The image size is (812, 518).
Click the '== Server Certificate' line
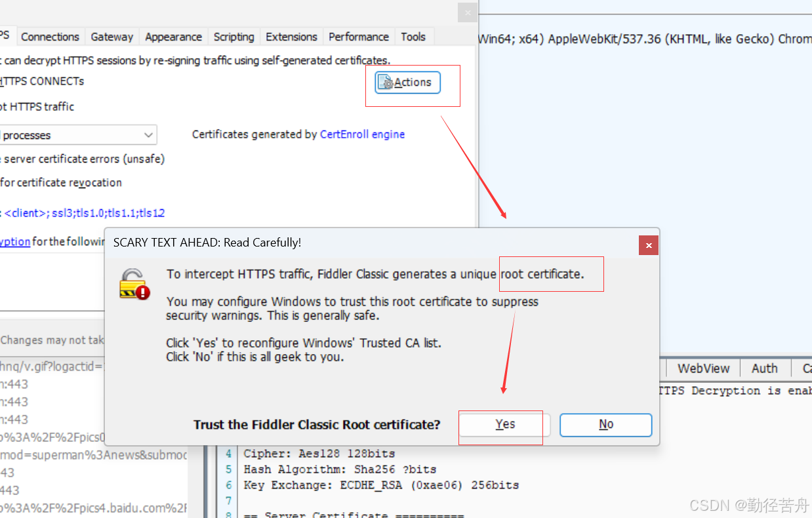[x=354, y=515]
